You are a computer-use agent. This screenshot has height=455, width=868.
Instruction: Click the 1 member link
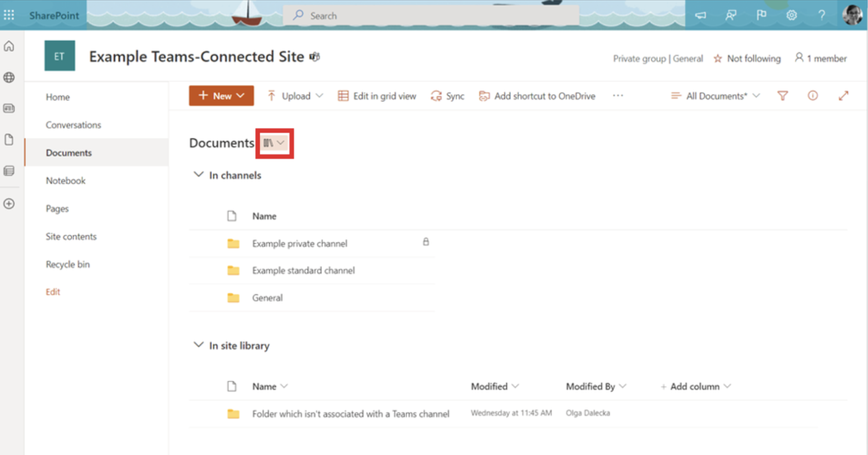click(821, 58)
